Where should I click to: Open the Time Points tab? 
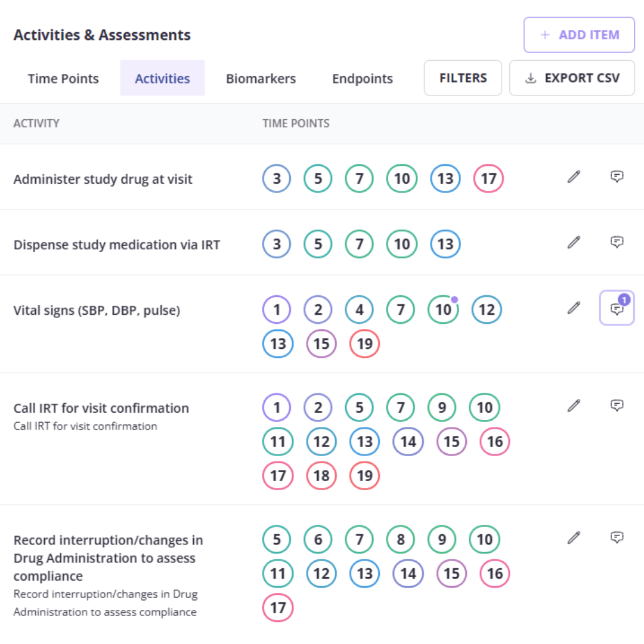tap(63, 78)
